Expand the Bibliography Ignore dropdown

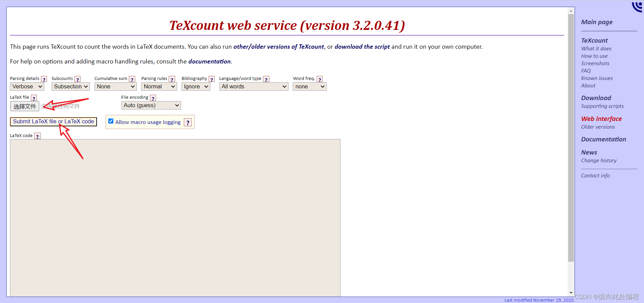point(196,87)
